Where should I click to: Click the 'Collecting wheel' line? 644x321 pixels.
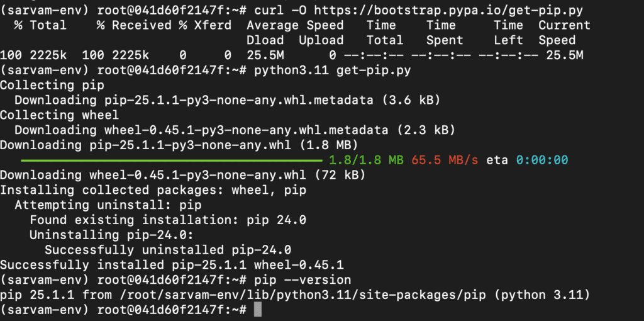click(x=60, y=115)
